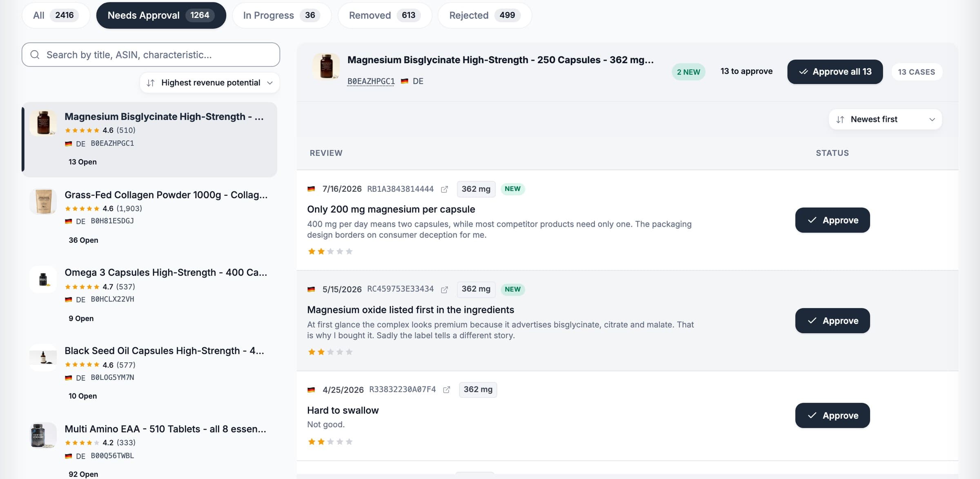Open Multi Amino EAA 510 Tablets product title
This screenshot has width=980, height=479.
(x=165, y=429)
